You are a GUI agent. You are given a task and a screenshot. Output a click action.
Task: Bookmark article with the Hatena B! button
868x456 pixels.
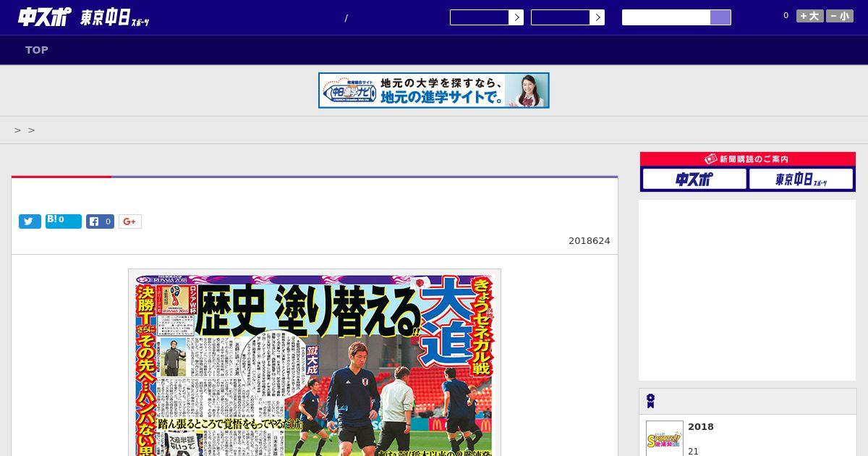coord(64,221)
